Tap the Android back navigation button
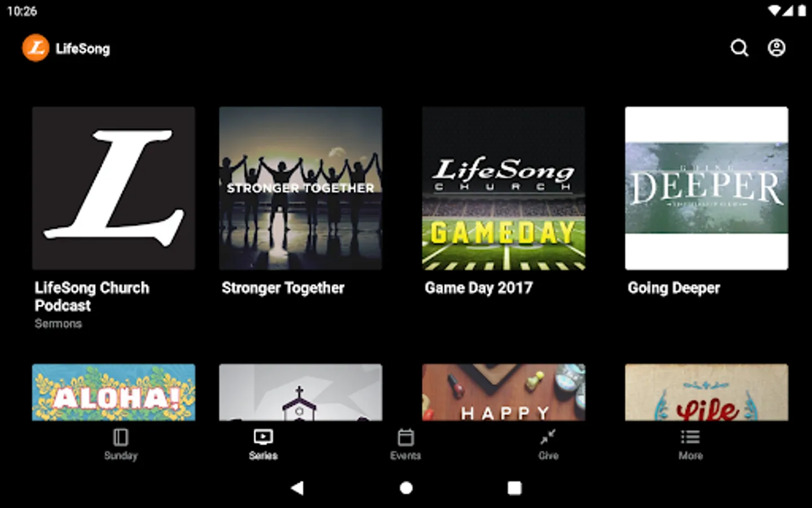 point(297,488)
